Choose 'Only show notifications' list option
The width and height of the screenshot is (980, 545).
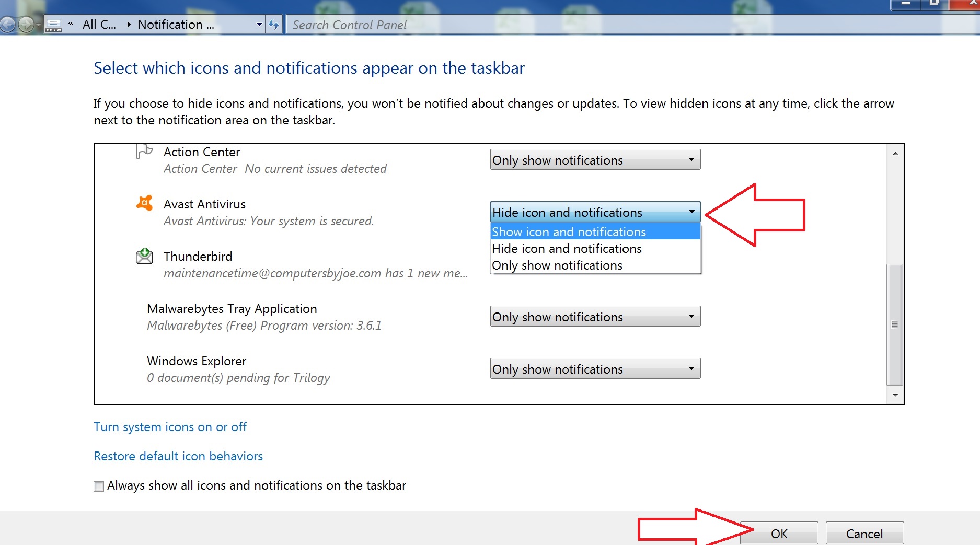pyautogui.click(x=595, y=265)
